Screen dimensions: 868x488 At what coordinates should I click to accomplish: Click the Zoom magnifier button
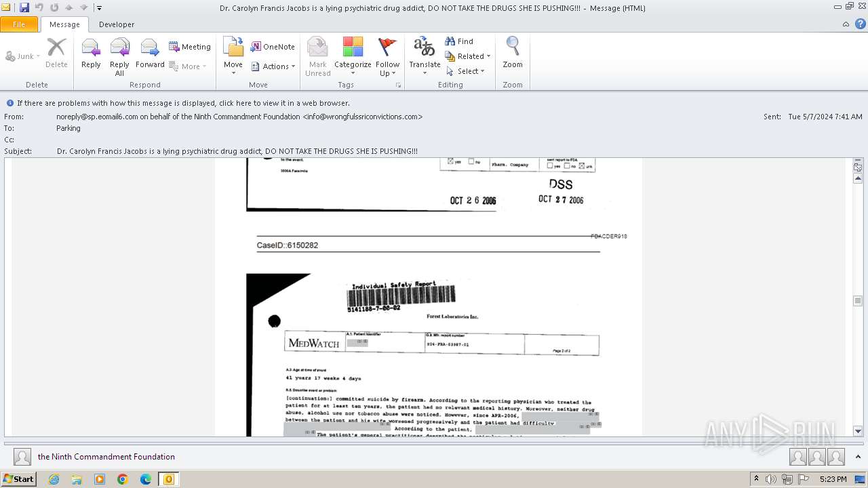click(513, 53)
